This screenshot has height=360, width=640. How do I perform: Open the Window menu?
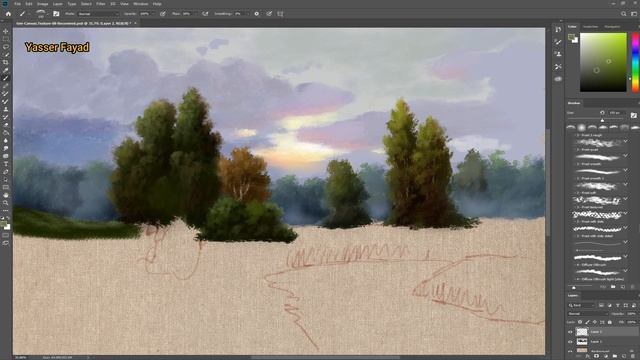click(140, 4)
